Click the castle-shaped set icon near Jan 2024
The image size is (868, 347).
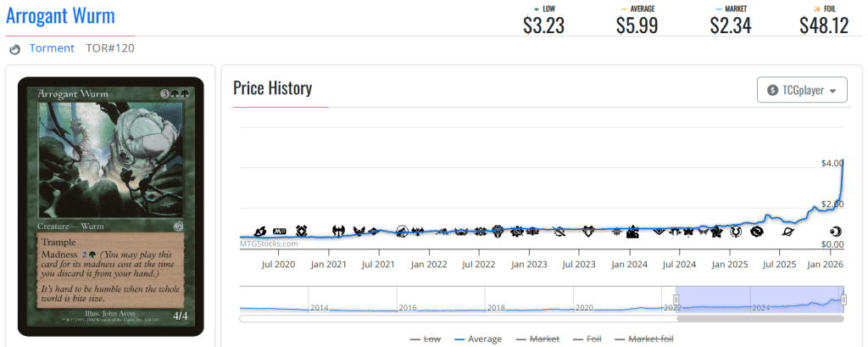[x=632, y=232]
